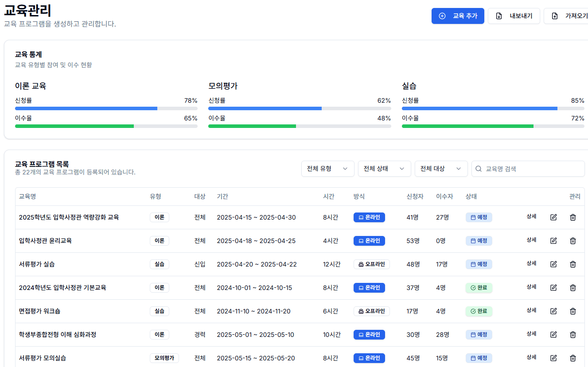
Task: Open 상세 for 2024학년도 입학사정관 기본교육
Action: click(x=532, y=287)
